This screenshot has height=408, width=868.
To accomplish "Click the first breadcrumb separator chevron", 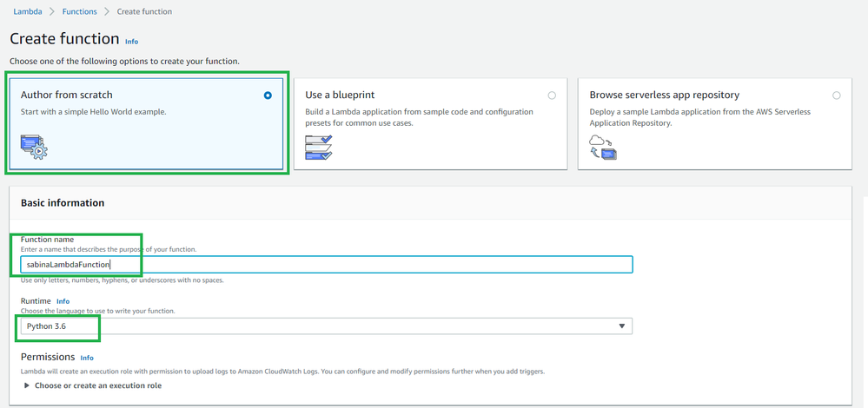I will [52, 11].
